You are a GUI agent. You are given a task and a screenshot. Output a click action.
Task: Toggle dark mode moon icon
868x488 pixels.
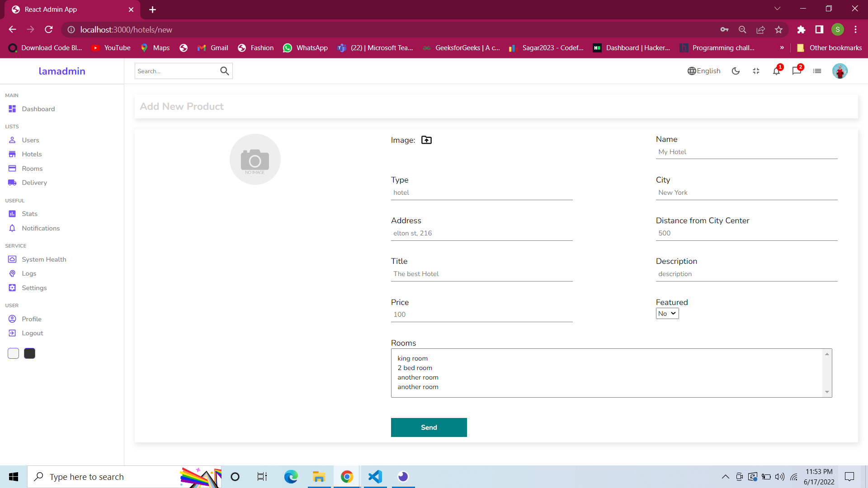736,71
